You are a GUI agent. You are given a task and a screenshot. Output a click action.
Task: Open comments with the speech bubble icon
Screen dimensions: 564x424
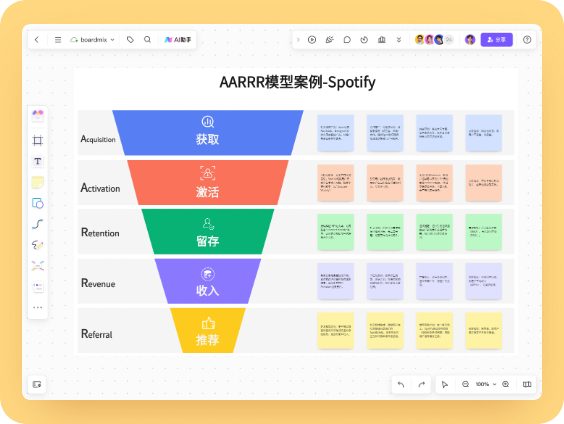click(x=347, y=40)
